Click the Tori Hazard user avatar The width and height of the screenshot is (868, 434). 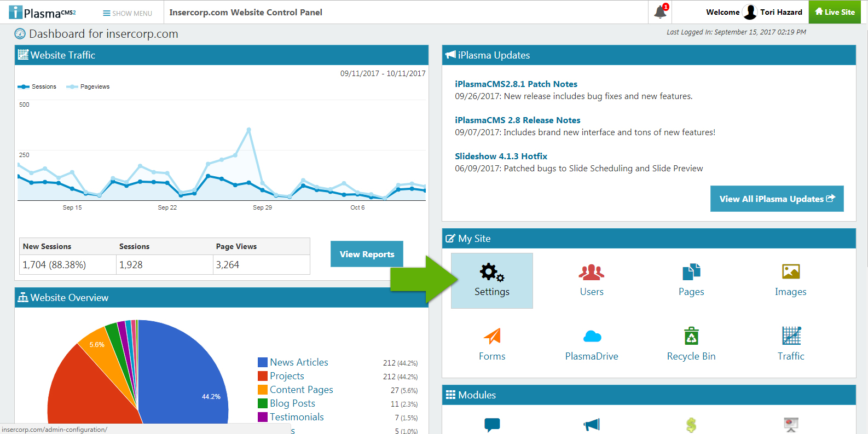[750, 12]
